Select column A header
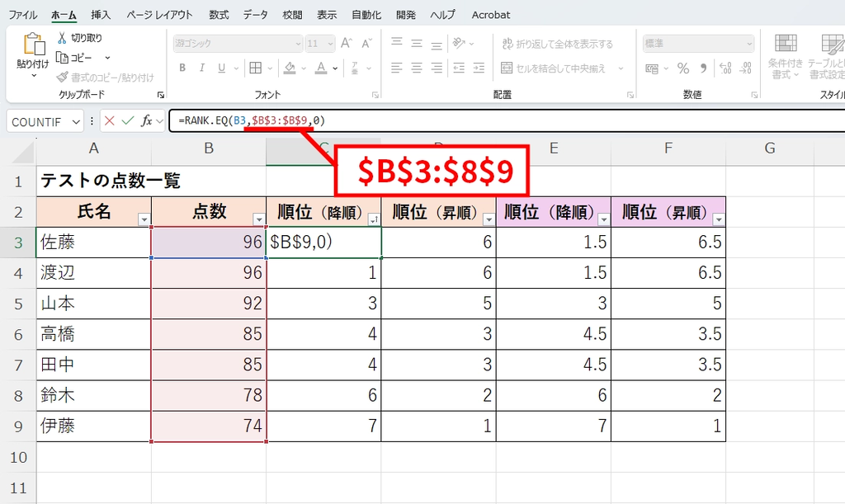The image size is (845, 504). (94, 148)
